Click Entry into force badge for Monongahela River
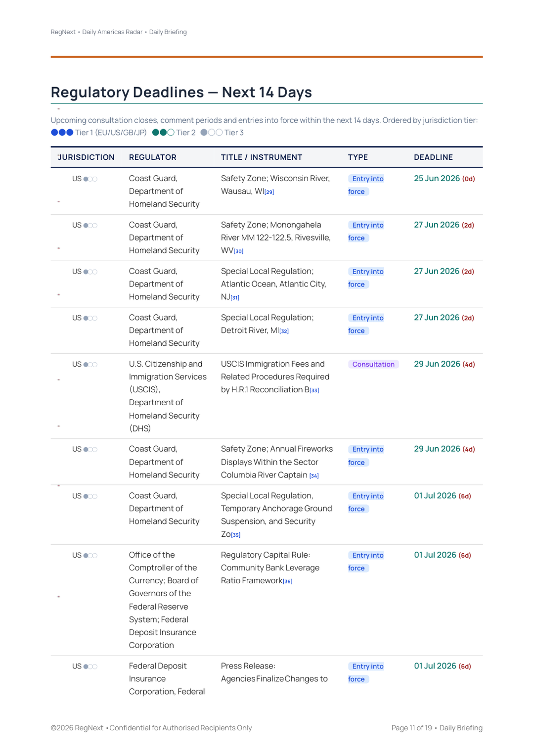Viewport: 534px width, 756px height. (x=367, y=232)
